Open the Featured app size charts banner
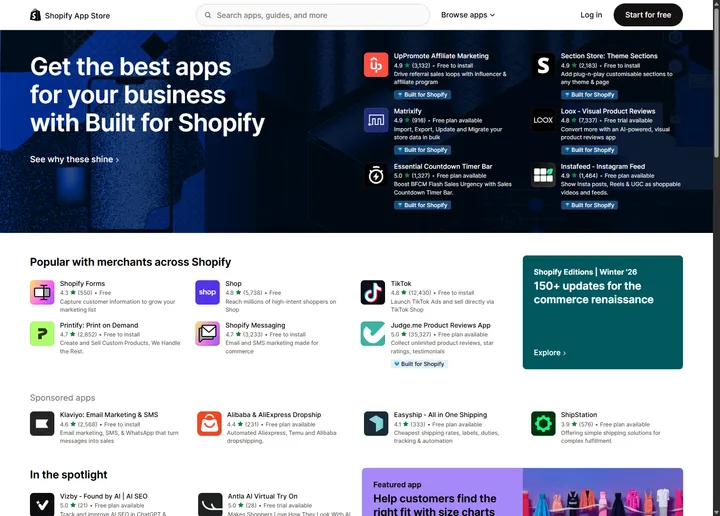This screenshot has height=516, width=720. [522, 492]
